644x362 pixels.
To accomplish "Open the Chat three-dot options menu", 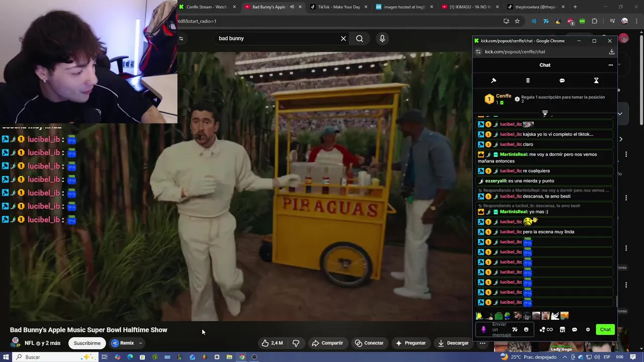I will tap(611, 65).
